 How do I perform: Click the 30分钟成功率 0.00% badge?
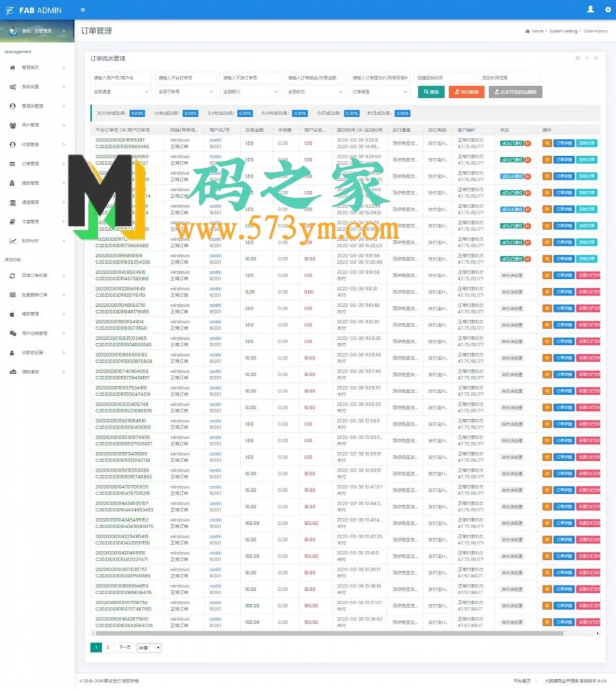coord(137,113)
